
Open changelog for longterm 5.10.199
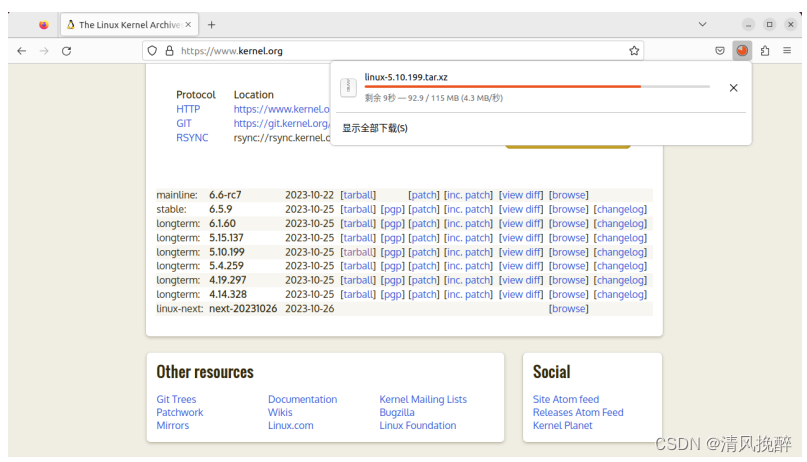[620, 252]
